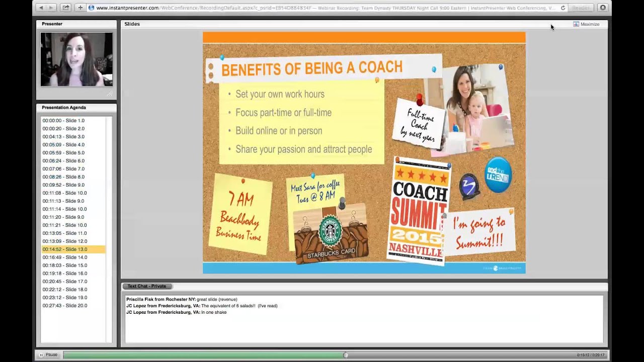The height and width of the screenshot is (362, 644).
Task: Click the Benefits of Being a Coach slide
Action: [364, 153]
